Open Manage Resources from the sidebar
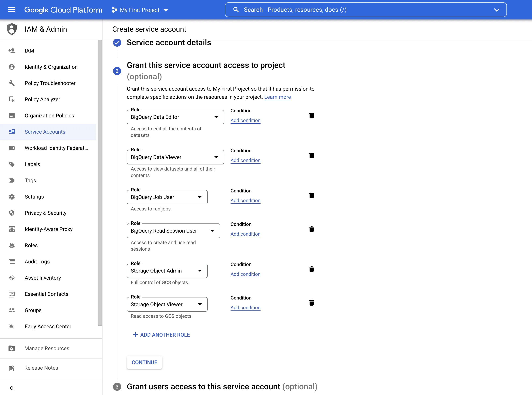The image size is (532, 395). [x=47, y=348]
